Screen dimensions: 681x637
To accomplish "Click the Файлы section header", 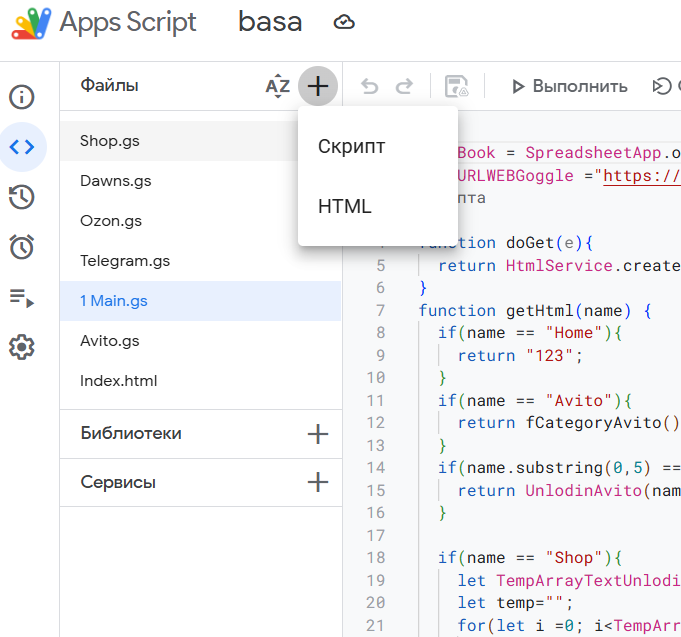I will pos(109,85).
